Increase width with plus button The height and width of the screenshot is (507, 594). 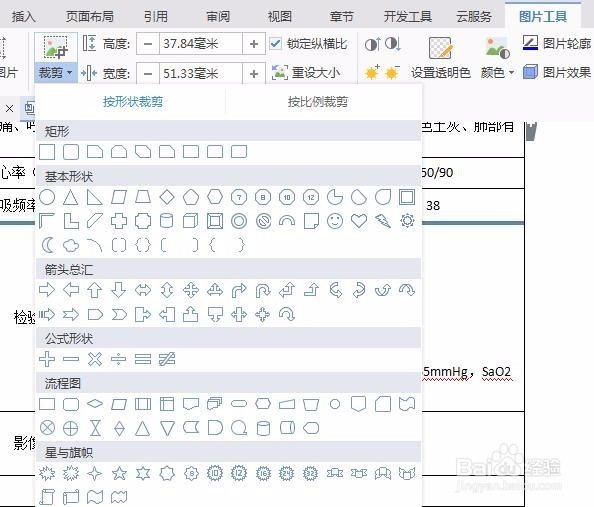[x=254, y=74]
